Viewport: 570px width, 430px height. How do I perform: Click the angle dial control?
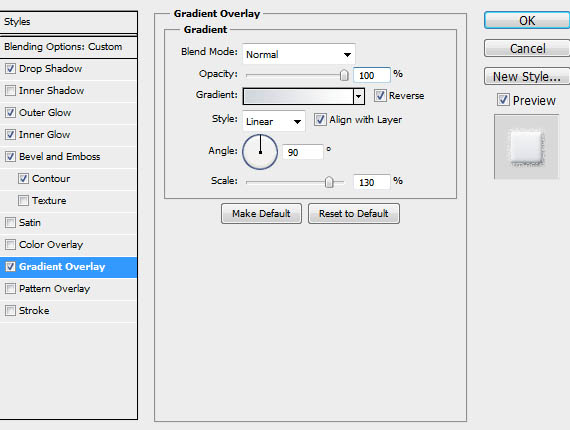click(260, 152)
